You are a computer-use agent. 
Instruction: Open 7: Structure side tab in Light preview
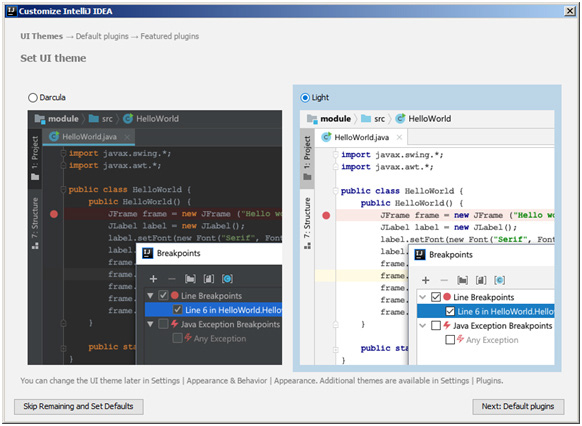click(x=307, y=223)
